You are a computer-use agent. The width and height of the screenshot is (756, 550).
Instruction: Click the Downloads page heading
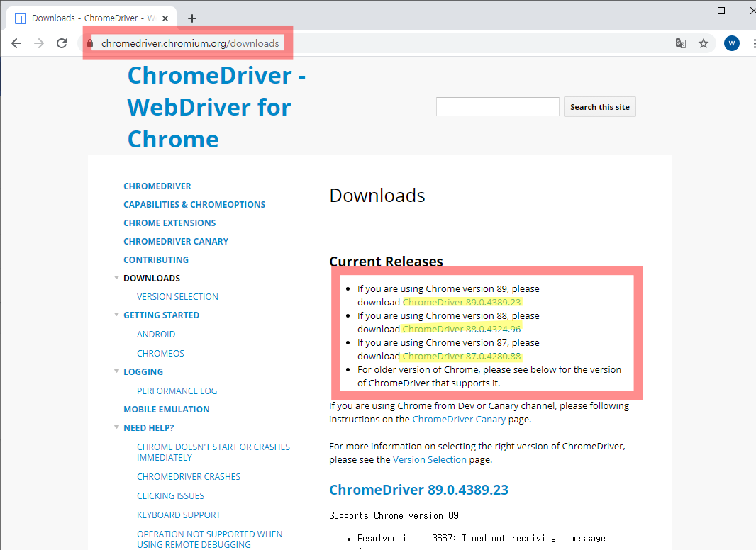(377, 196)
